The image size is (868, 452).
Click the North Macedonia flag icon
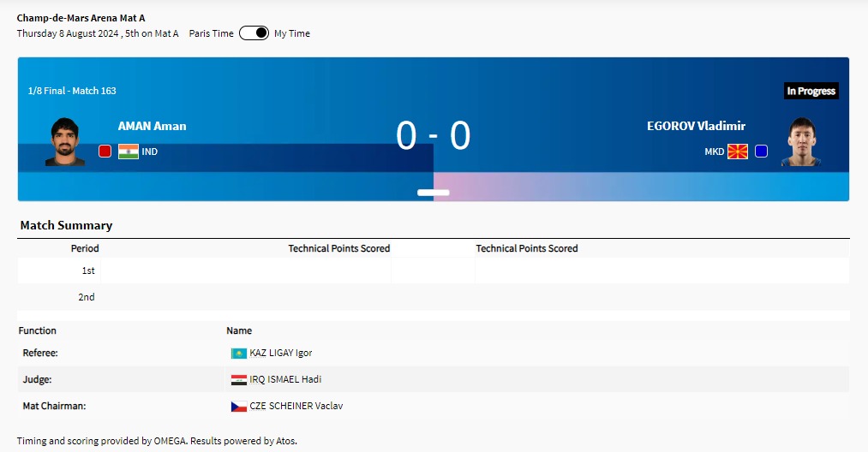[738, 152]
